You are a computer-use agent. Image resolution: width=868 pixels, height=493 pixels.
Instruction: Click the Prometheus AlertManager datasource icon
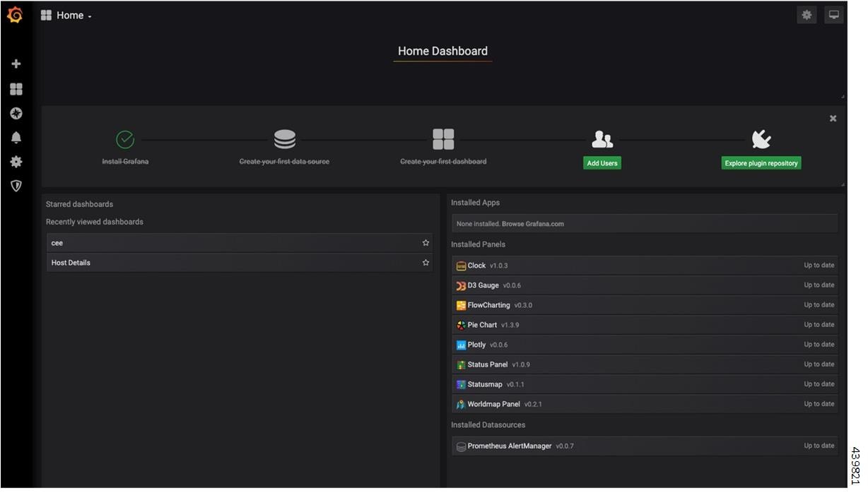pyautogui.click(x=461, y=446)
